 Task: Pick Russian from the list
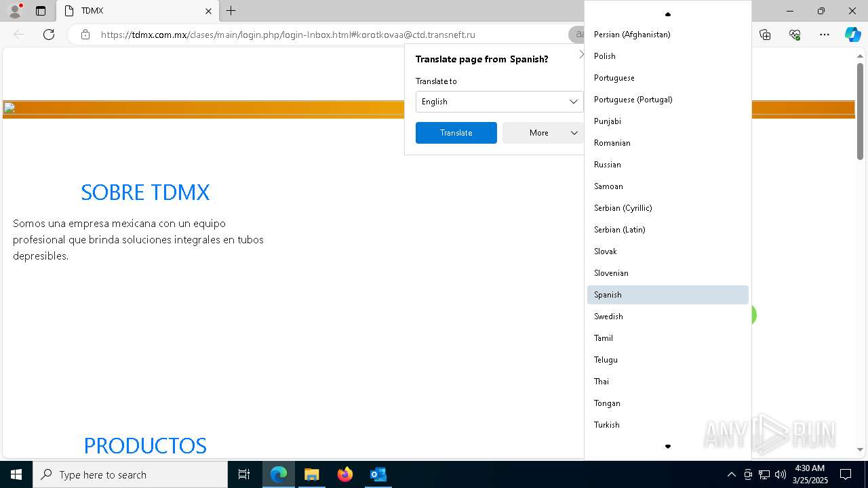click(x=668, y=165)
